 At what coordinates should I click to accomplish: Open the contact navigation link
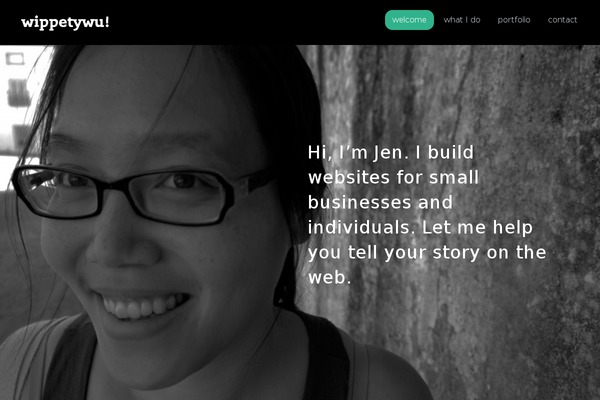pos(562,20)
